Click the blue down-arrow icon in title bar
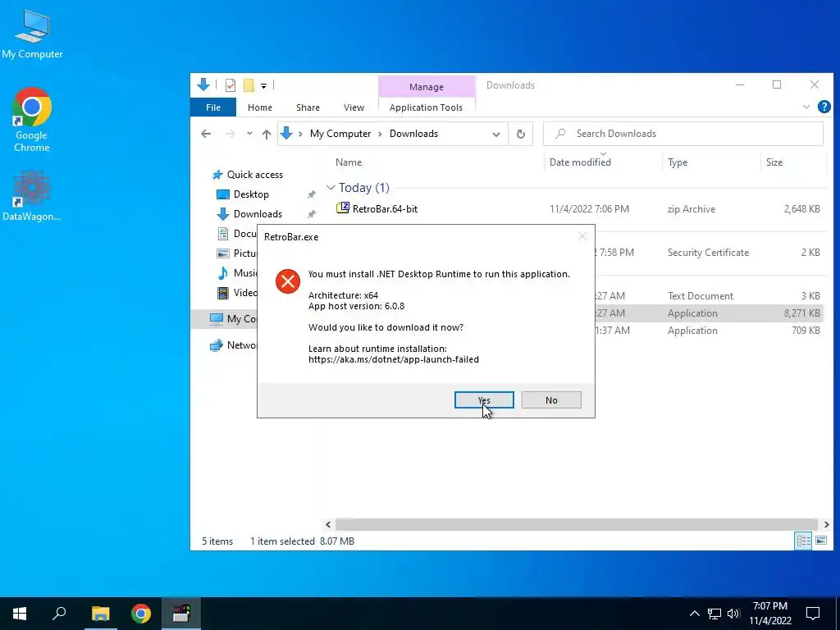Image resolution: width=840 pixels, height=630 pixels. [203, 84]
